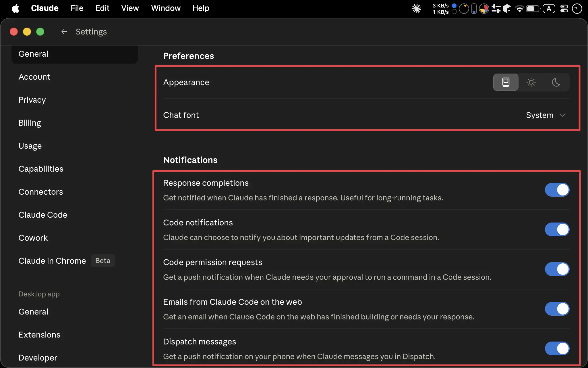Open Claude in Chrome settings
This screenshot has width=588, height=368.
[75, 261]
